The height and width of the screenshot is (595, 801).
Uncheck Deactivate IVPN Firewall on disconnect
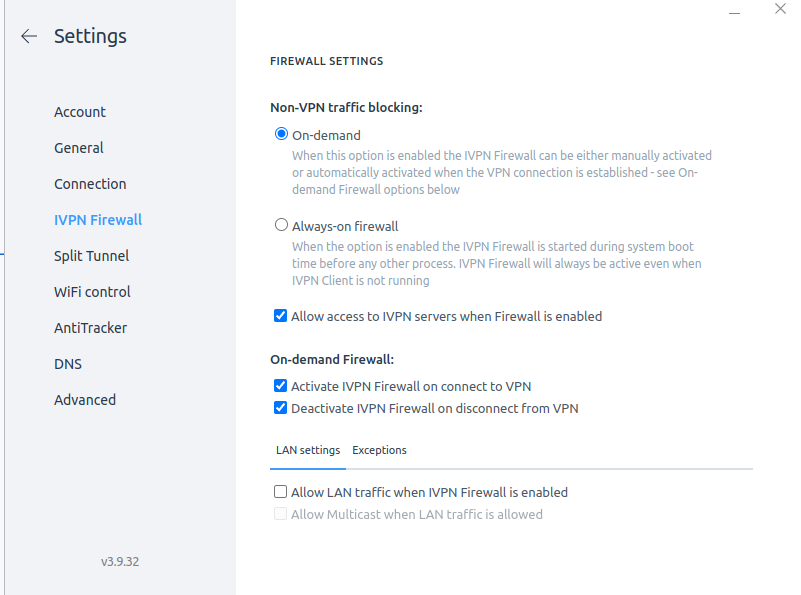[x=281, y=408]
